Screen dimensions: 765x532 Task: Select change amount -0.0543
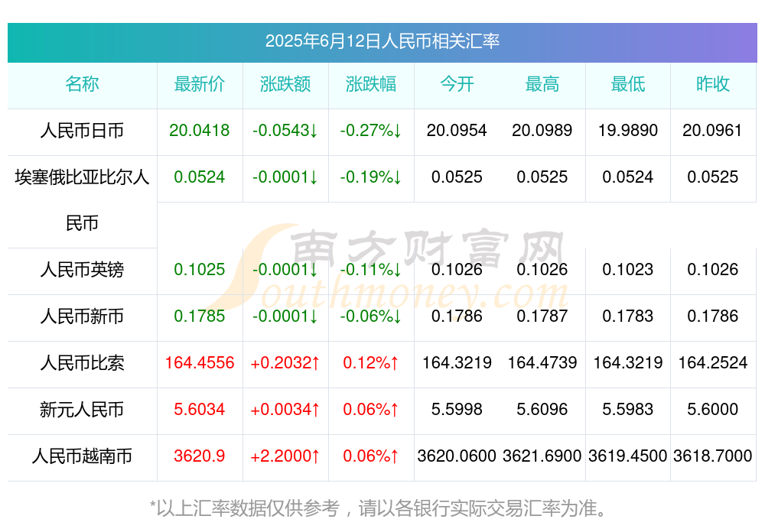pyautogui.click(x=285, y=131)
